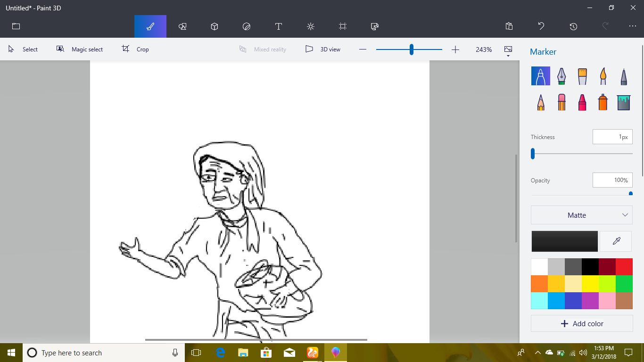Screen dimensions: 644x362
Task: Select the Watercolor brush
Action: tap(603, 76)
